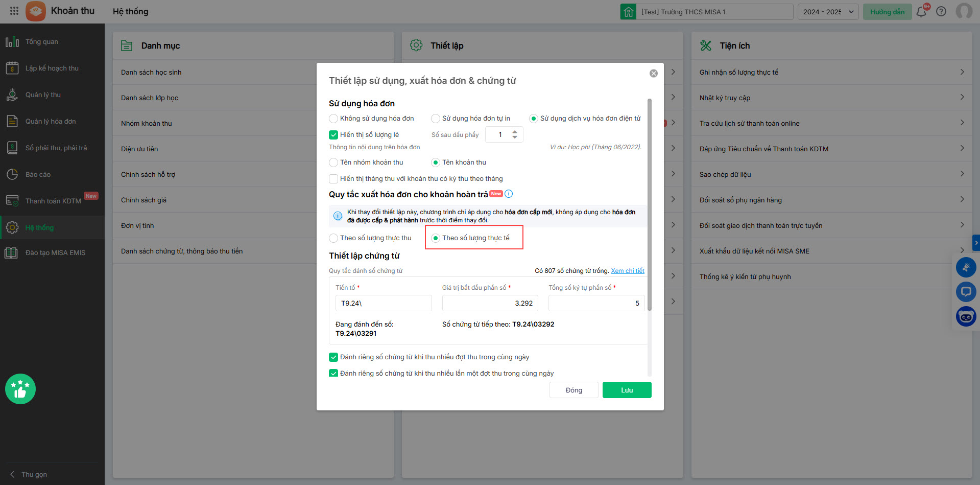Open the chat support floating icon

(x=966, y=292)
